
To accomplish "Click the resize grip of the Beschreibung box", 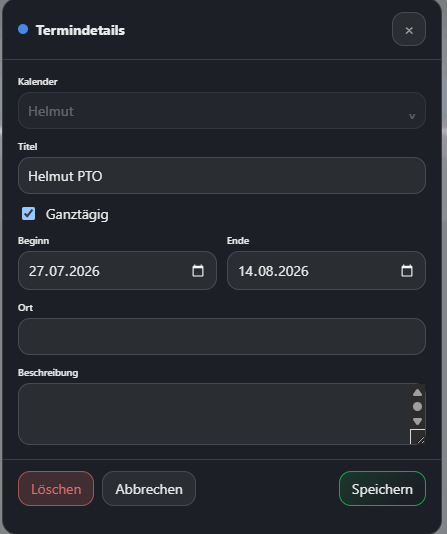I will tap(418, 437).
